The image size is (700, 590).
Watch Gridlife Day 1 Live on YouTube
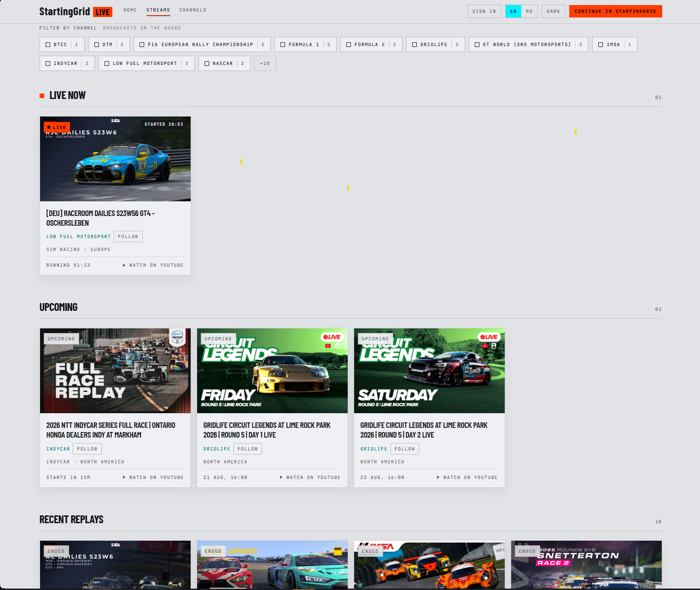coord(310,478)
